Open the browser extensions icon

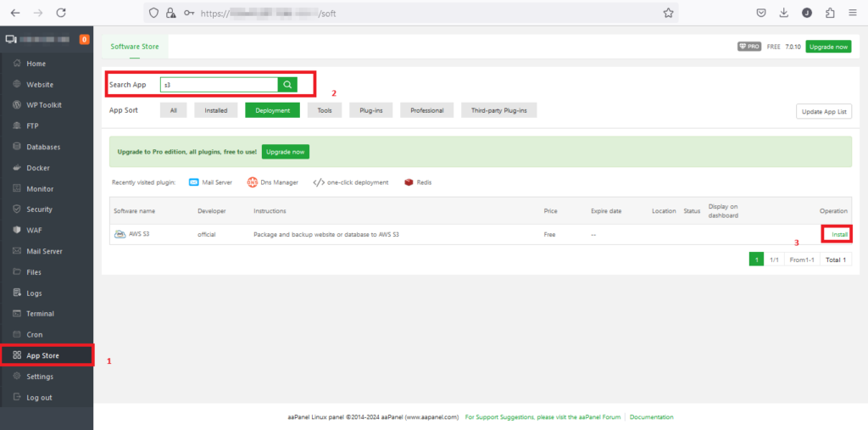829,13
